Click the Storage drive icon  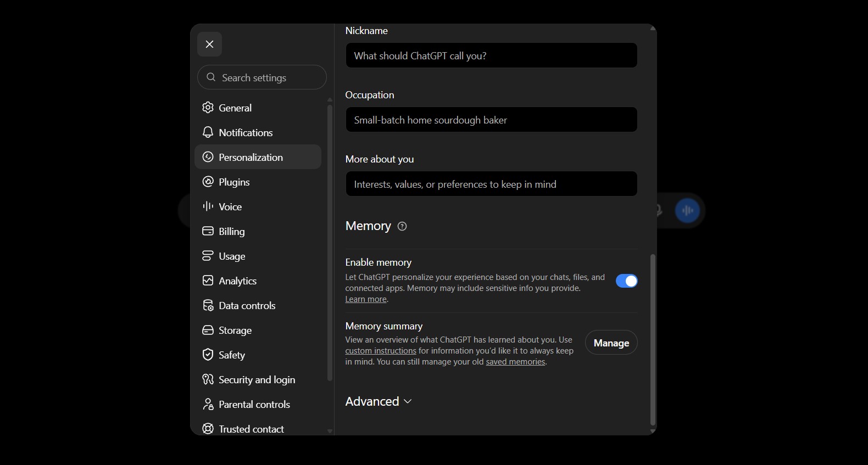pyautogui.click(x=208, y=330)
